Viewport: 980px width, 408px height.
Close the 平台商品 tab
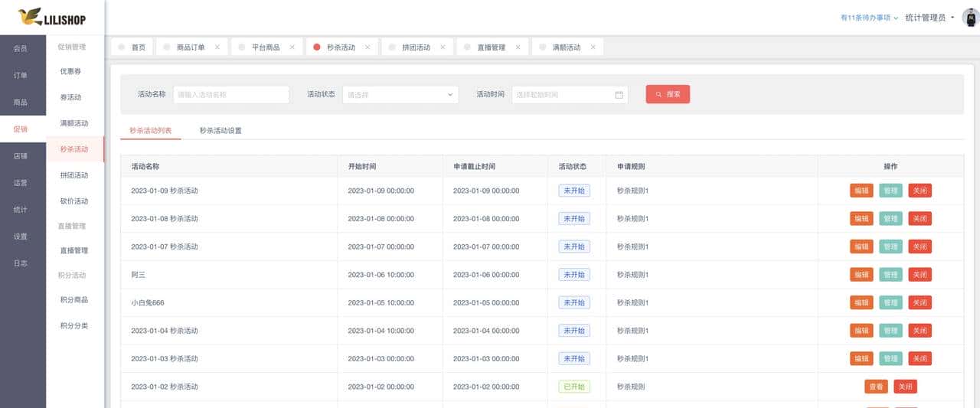(x=292, y=47)
